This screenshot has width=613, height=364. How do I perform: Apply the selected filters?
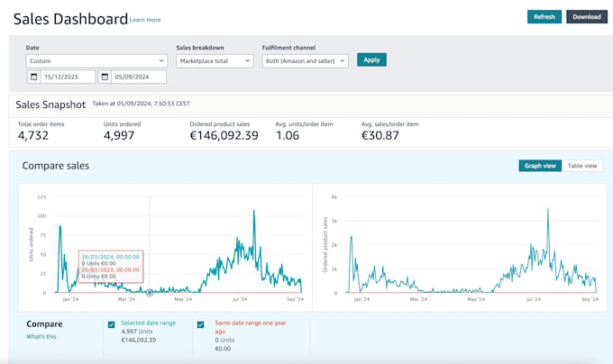point(371,59)
